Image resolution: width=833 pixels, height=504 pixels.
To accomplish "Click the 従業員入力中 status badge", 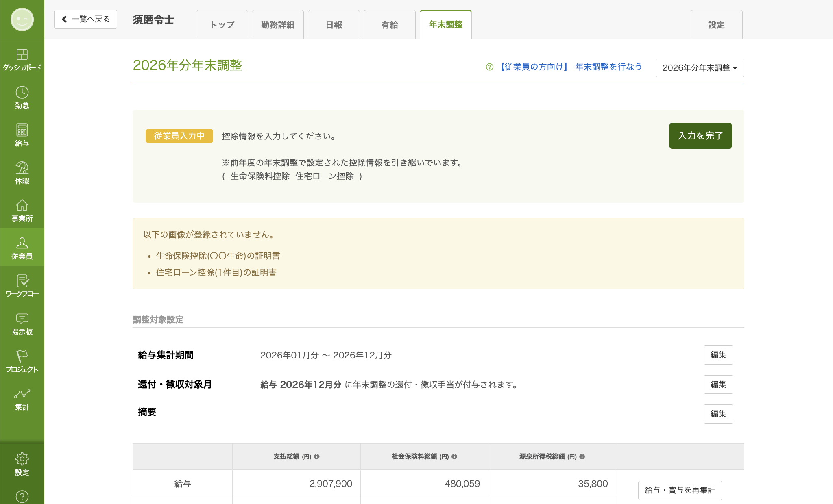I will 179,136.
